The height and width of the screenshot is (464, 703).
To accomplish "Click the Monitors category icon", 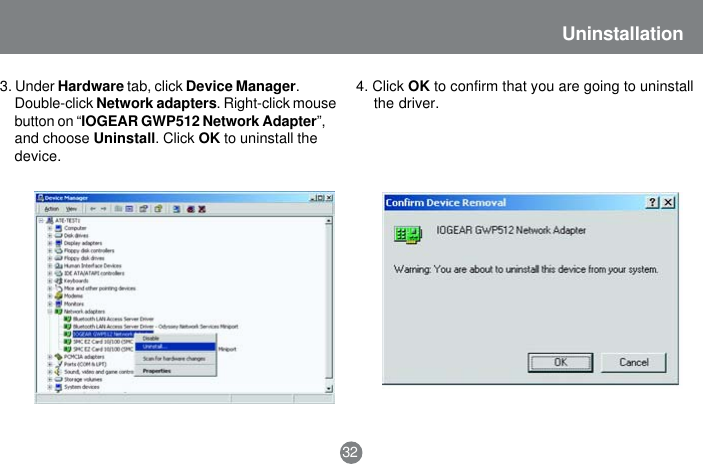I will coord(58,304).
